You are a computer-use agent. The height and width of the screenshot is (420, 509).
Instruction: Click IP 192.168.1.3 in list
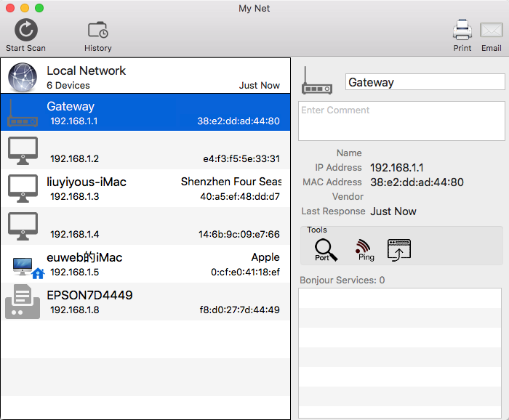[x=75, y=196]
